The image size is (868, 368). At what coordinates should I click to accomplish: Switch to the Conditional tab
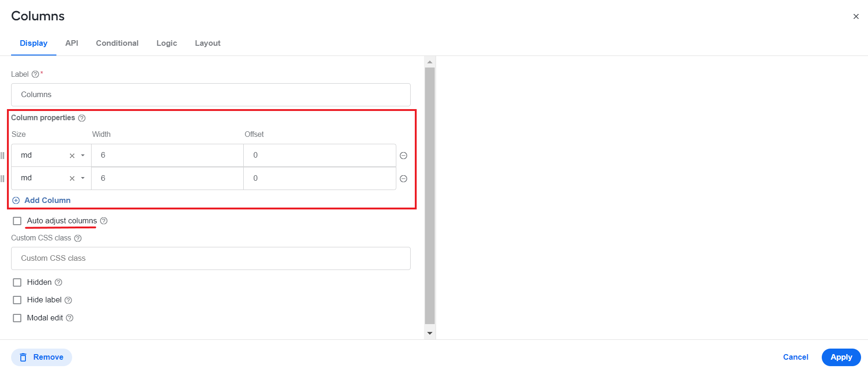click(x=117, y=43)
